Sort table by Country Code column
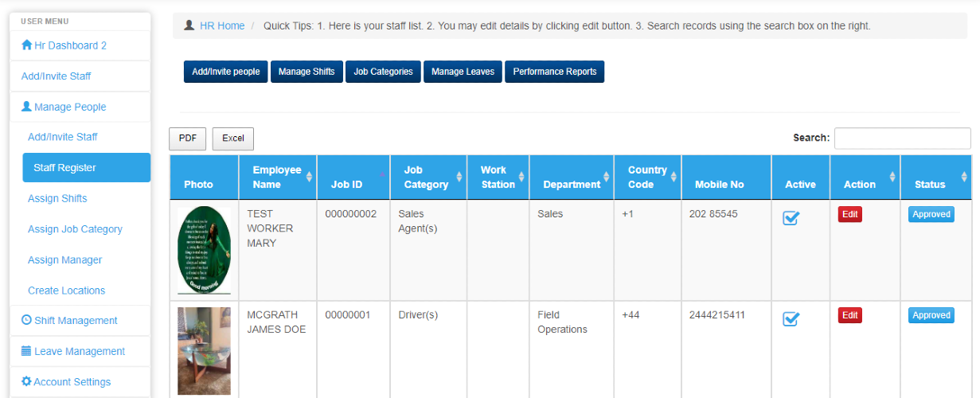The height and width of the screenshot is (398, 980). point(648,177)
